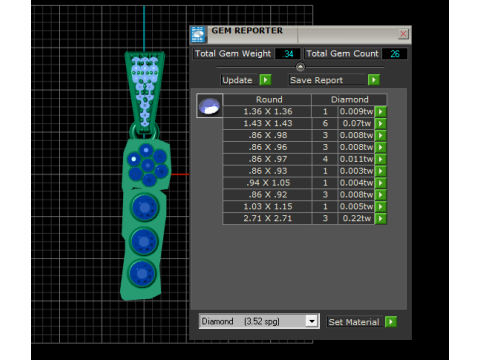
Task: Click the Round column header
Action: (x=267, y=99)
